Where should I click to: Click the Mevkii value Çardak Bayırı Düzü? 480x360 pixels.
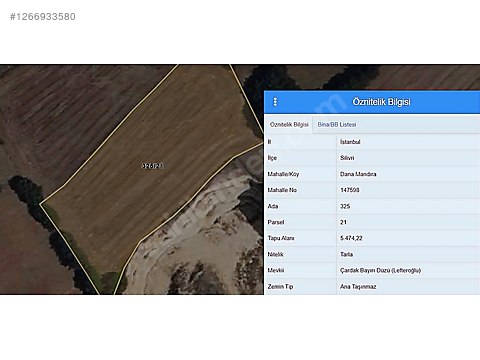pyautogui.click(x=380, y=270)
